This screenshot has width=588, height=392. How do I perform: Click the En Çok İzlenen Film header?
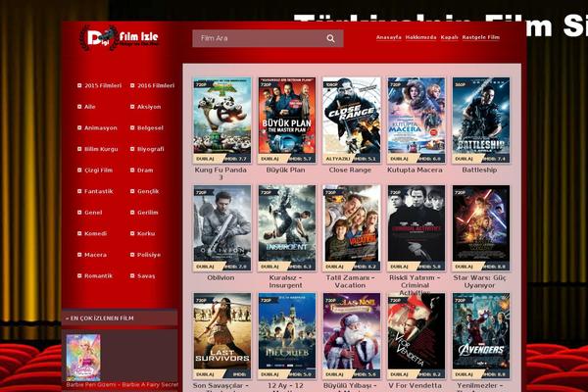[100, 318]
